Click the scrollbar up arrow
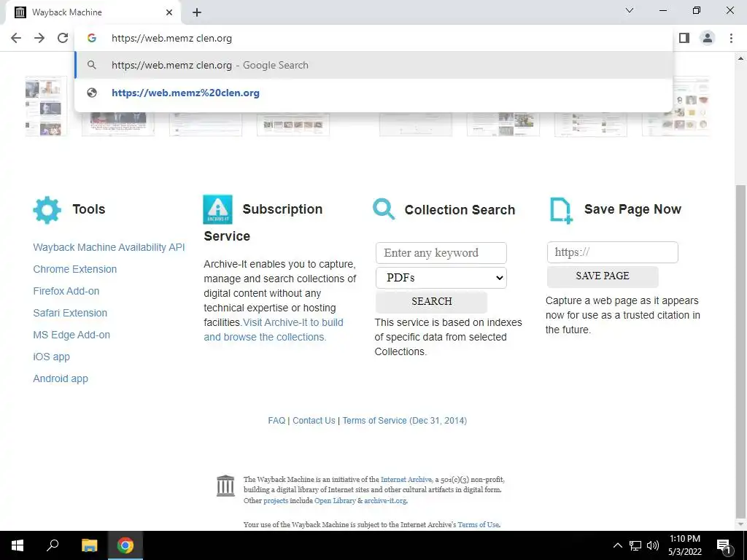Screen dimensions: 747x560 740,58
